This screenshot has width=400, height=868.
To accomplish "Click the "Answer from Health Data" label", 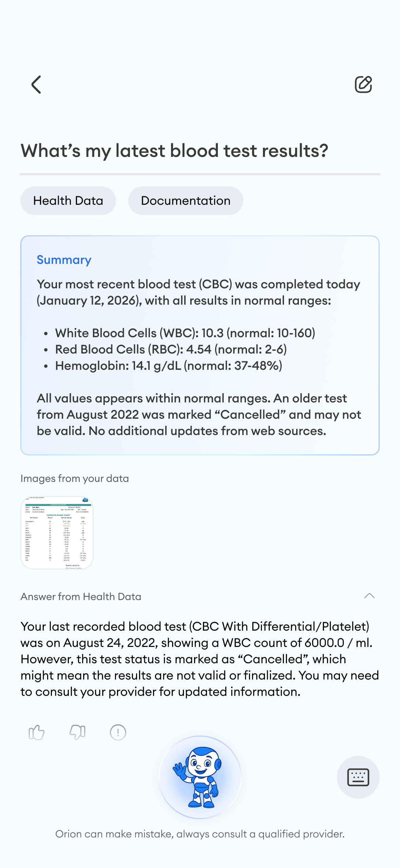I will pos(81,597).
